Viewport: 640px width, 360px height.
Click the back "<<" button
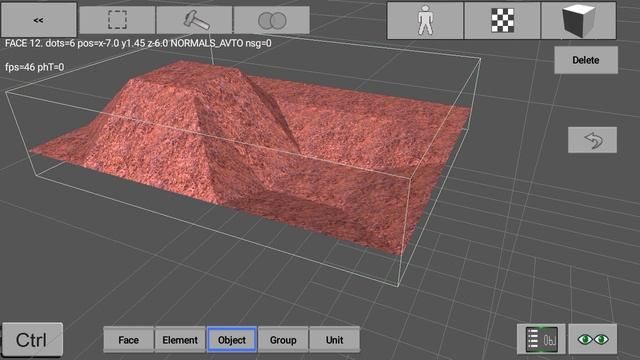point(39,20)
